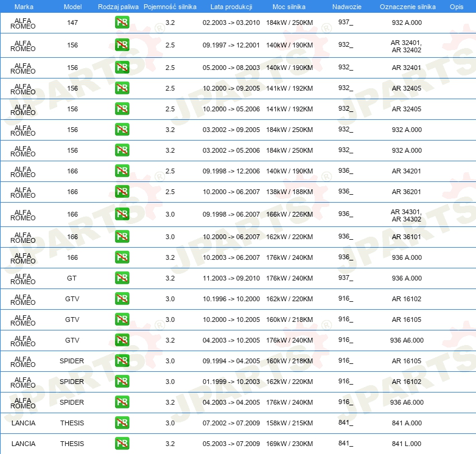Click fuel icon for 156 dated 09.1997 -> 12.2001
The width and height of the screenshot is (476, 454).
122,45
